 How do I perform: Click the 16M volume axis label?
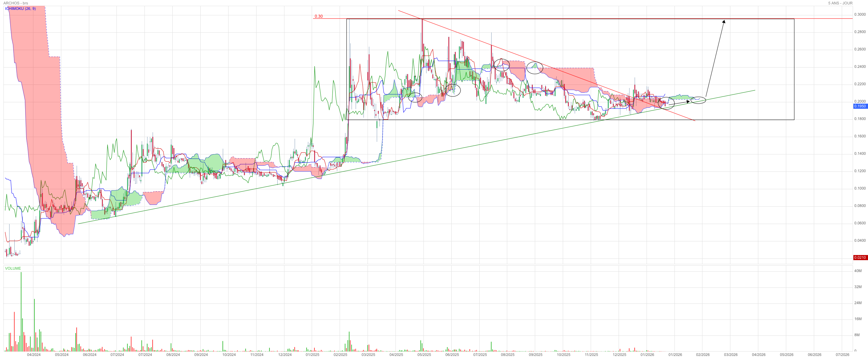(858, 319)
